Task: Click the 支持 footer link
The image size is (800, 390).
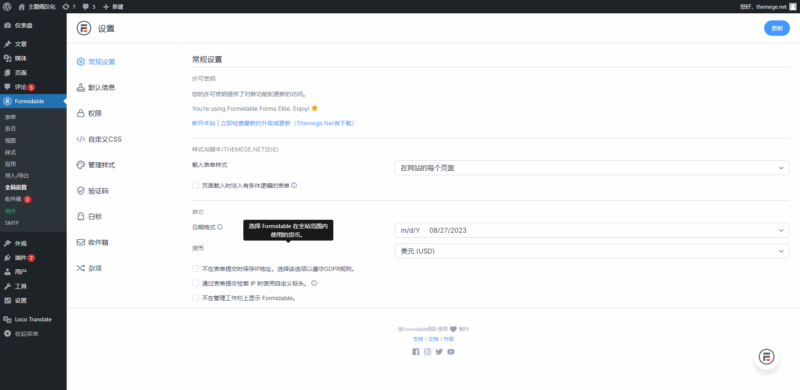Action: click(x=417, y=339)
